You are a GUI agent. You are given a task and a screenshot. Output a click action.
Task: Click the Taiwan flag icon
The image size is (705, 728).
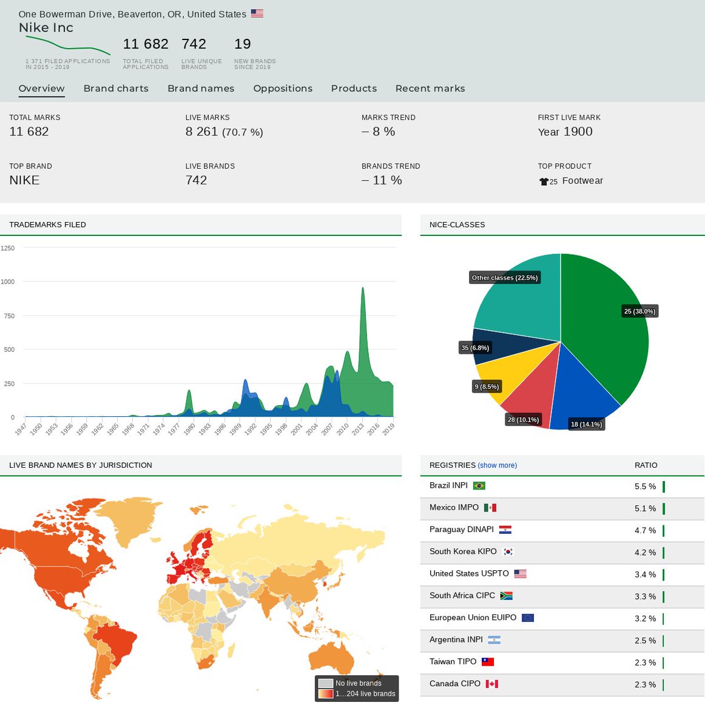[x=488, y=662]
